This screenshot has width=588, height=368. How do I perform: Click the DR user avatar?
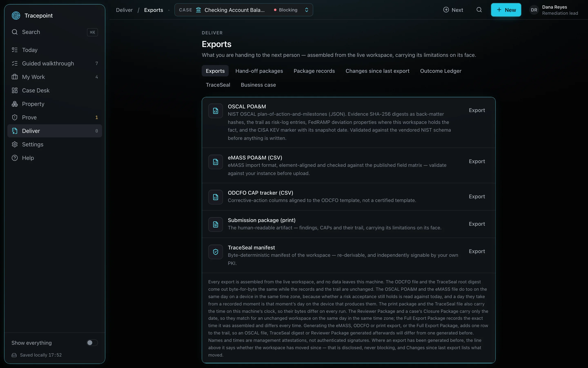pos(534,10)
